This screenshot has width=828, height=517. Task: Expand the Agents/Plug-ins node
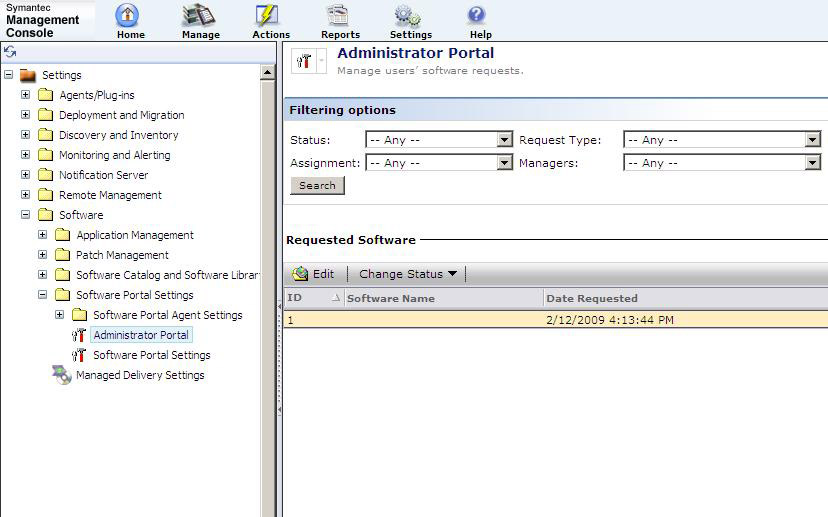[x=25, y=95]
